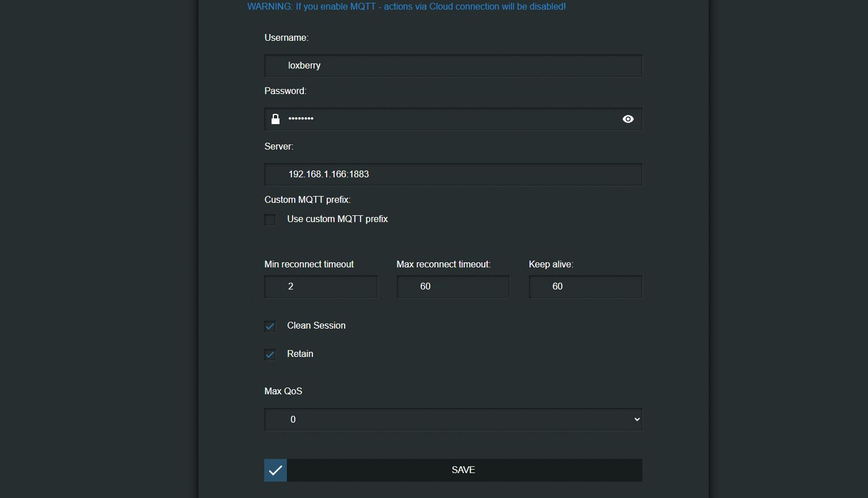Click the "Retain" label text

pos(300,354)
